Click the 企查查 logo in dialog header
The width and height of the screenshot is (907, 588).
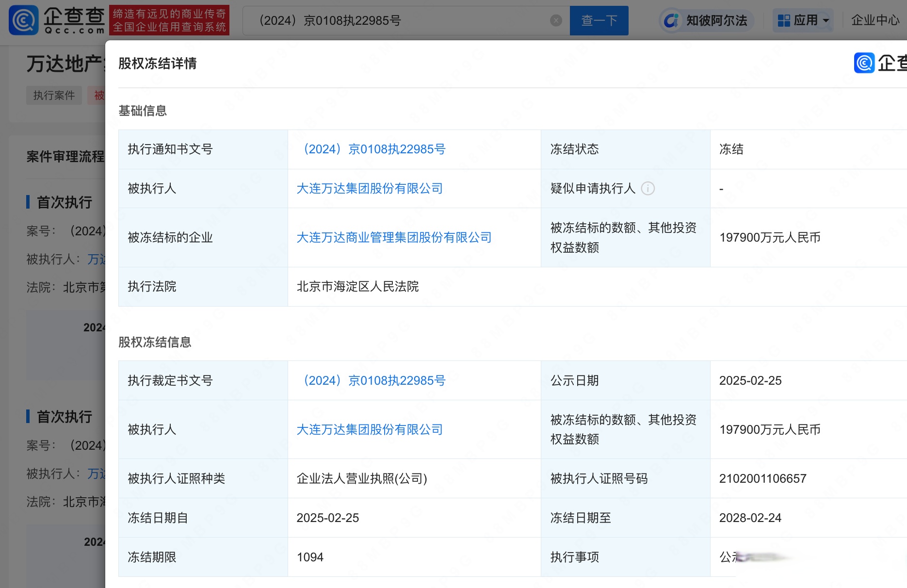point(880,63)
